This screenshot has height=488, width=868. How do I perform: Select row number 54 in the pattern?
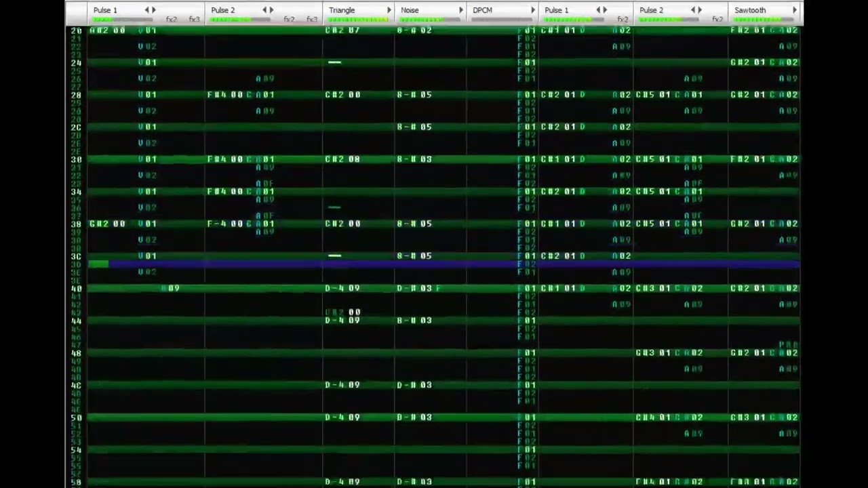coord(76,449)
